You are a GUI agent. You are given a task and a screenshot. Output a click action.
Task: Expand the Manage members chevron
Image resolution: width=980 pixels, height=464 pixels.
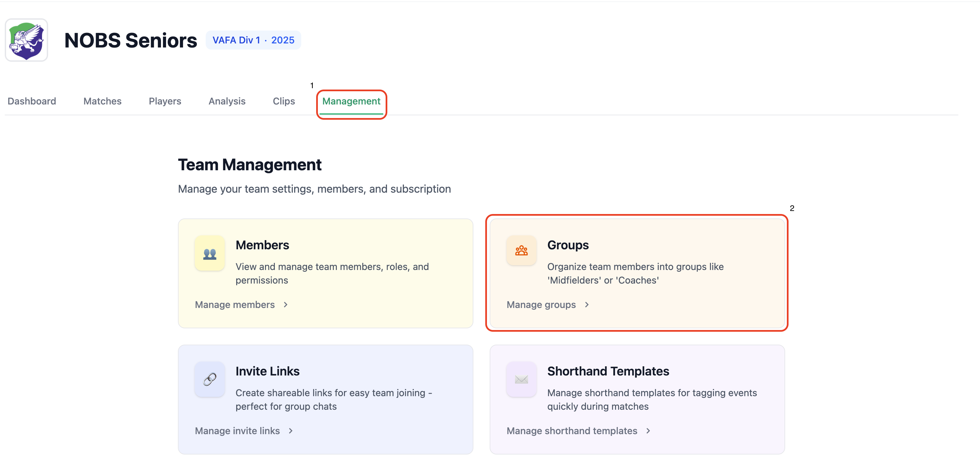[285, 305]
